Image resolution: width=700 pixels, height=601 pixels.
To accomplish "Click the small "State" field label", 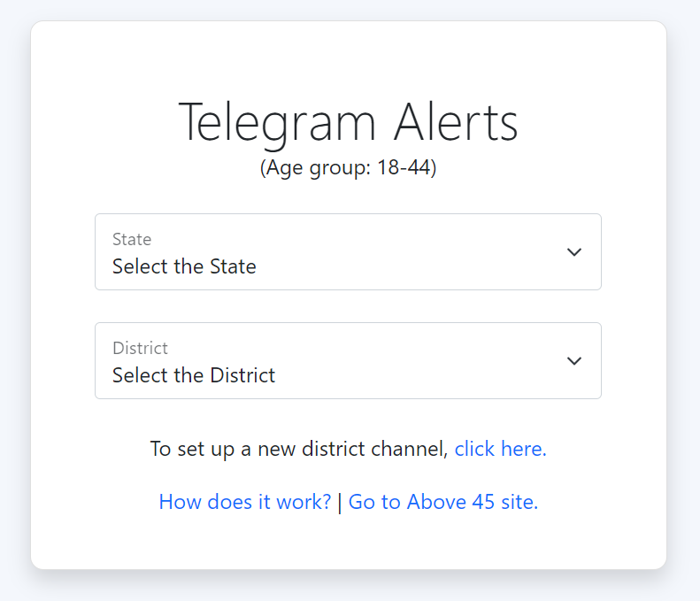I will coord(132,239).
